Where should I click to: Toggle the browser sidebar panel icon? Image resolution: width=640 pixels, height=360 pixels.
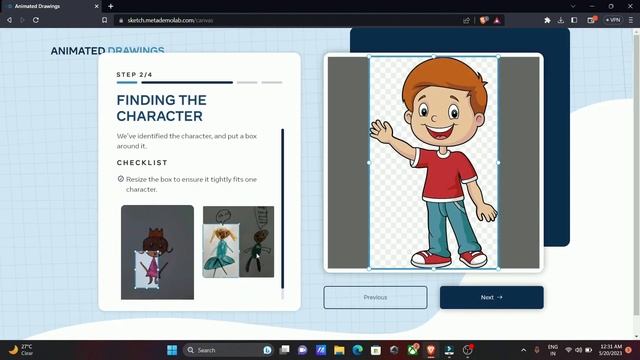click(x=574, y=20)
